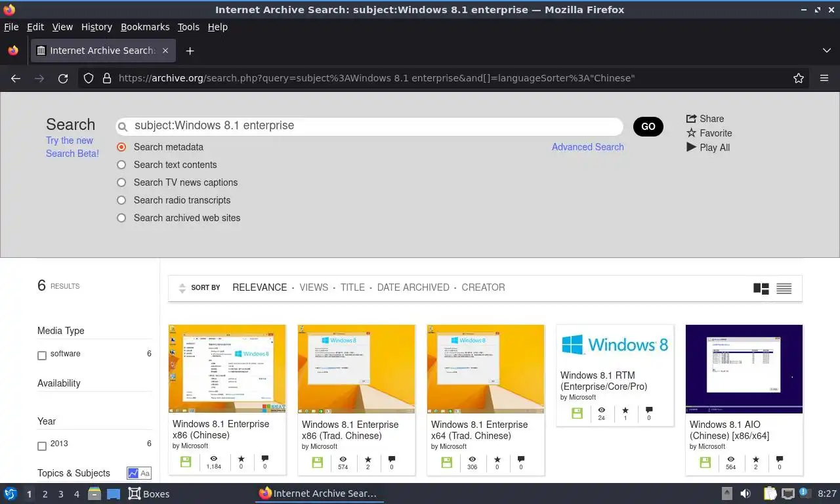Try the new Search Beta link
840x504 pixels.
(x=72, y=147)
